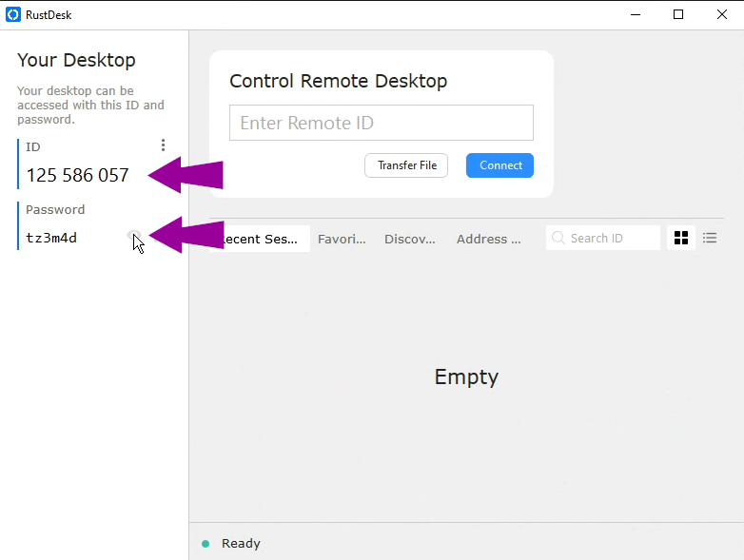Click the password text tz3m4d
This screenshot has height=560, width=744.
pyautogui.click(x=51, y=238)
